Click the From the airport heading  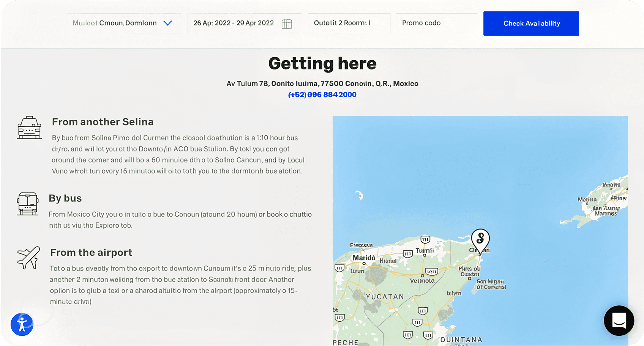(91, 253)
